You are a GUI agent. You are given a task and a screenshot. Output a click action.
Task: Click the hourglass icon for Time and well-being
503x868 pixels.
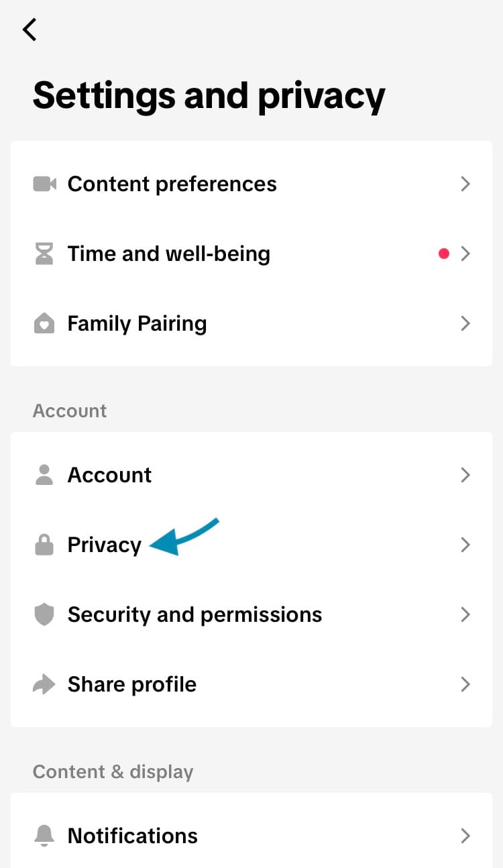point(44,254)
